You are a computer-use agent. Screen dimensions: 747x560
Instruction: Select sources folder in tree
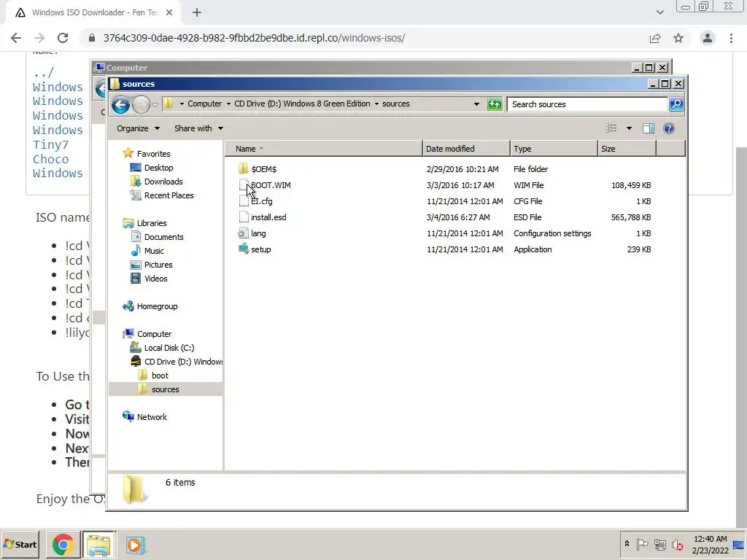[166, 389]
